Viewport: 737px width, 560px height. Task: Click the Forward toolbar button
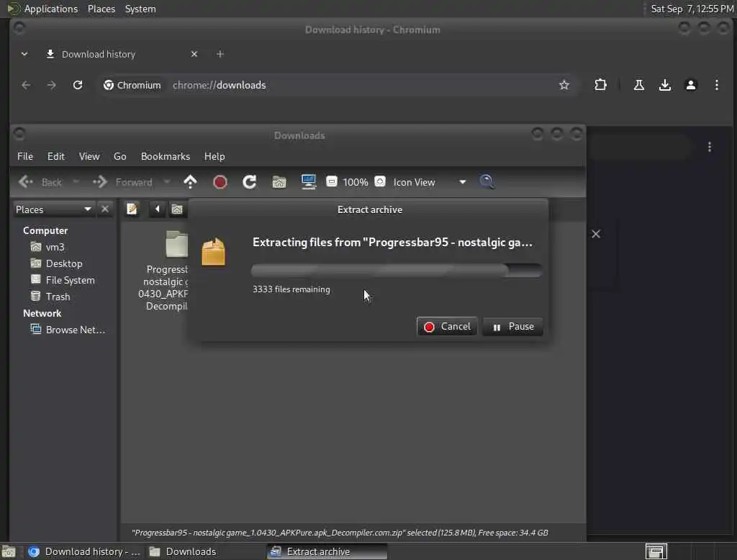[x=122, y=182]
